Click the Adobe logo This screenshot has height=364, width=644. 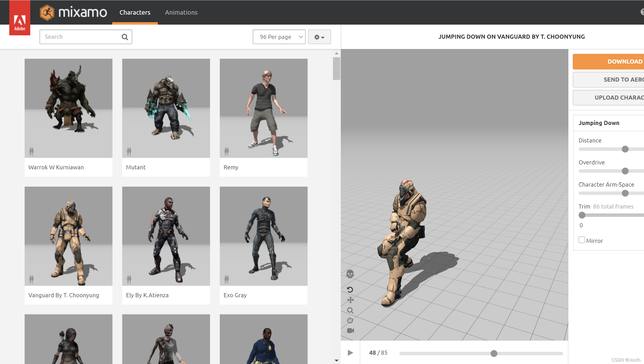(x=20, y=19)
